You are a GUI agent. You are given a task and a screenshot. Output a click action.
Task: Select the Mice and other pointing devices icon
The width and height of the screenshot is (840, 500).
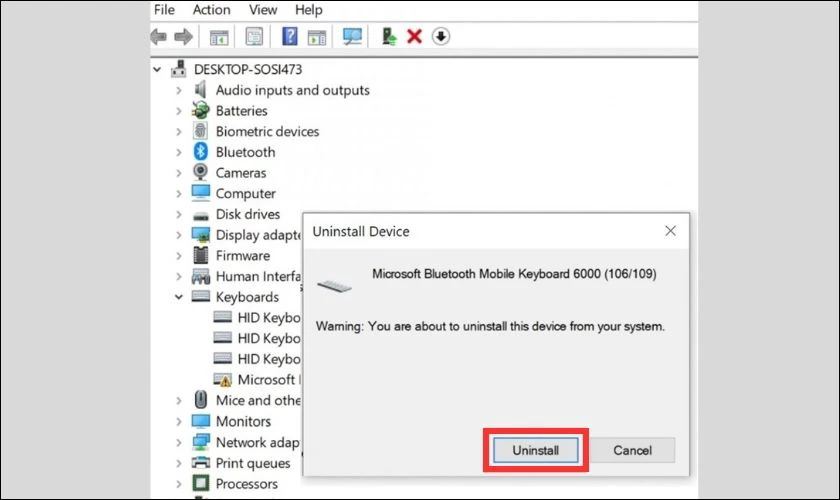point(201,400)
